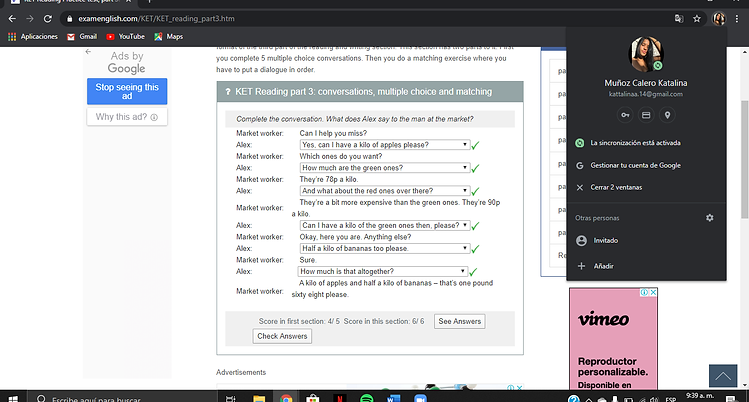Open Task View in the taskbar
The image size is (749, 402).
pos(231,398)
